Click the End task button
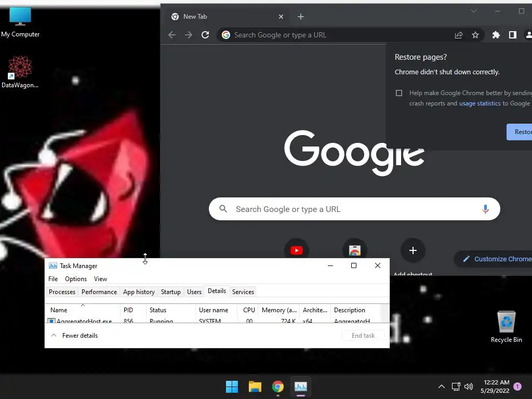 (363, 336)
